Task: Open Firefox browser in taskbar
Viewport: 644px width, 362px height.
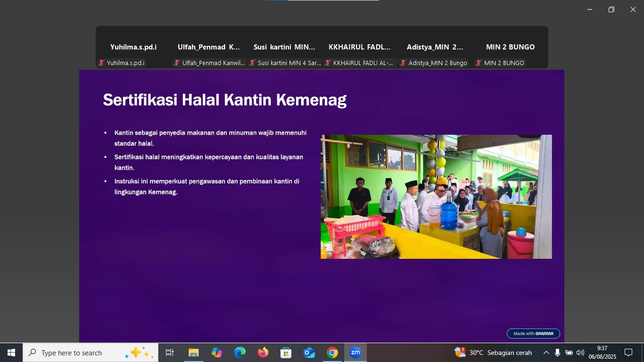Action: pos(263,353)
